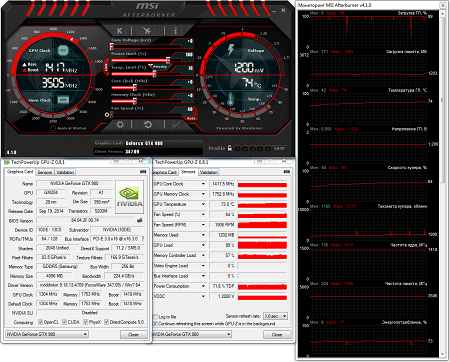The height and width of the screenshot is (362, 450).
Task: Click the Core Clock slider handle
Action: [x=135, y=87]
